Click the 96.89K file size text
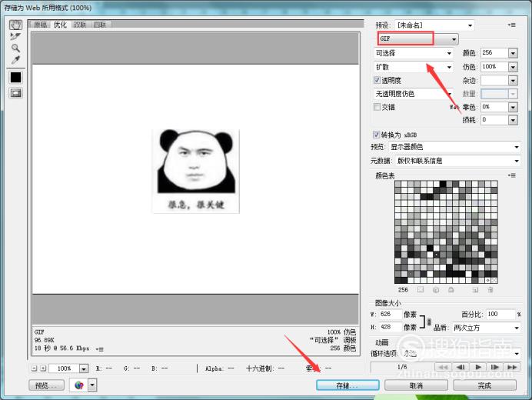Image resolution: width=532 pixels, height=400 pixels. coord(45,340)
